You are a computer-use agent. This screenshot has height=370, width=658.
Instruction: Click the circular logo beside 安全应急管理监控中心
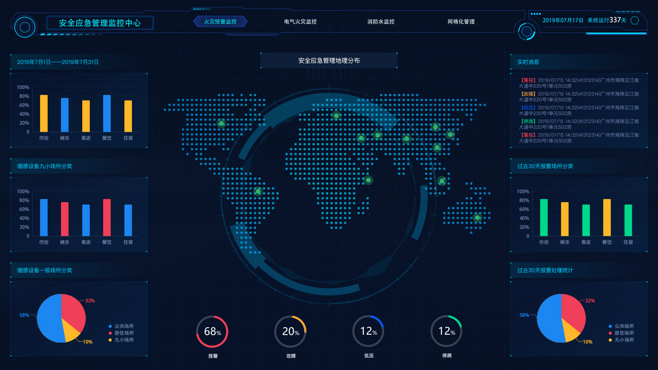coord(24,27)
